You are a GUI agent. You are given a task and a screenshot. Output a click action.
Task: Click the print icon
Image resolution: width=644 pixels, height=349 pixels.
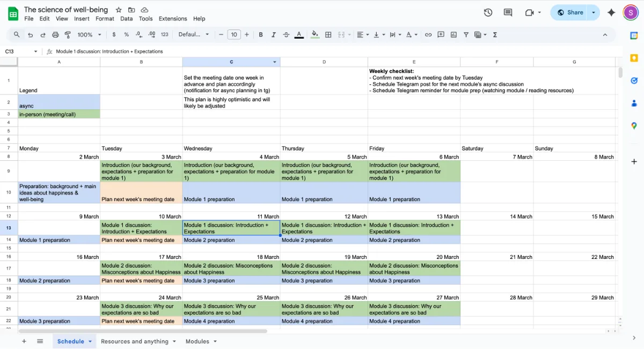click(55, 34)
